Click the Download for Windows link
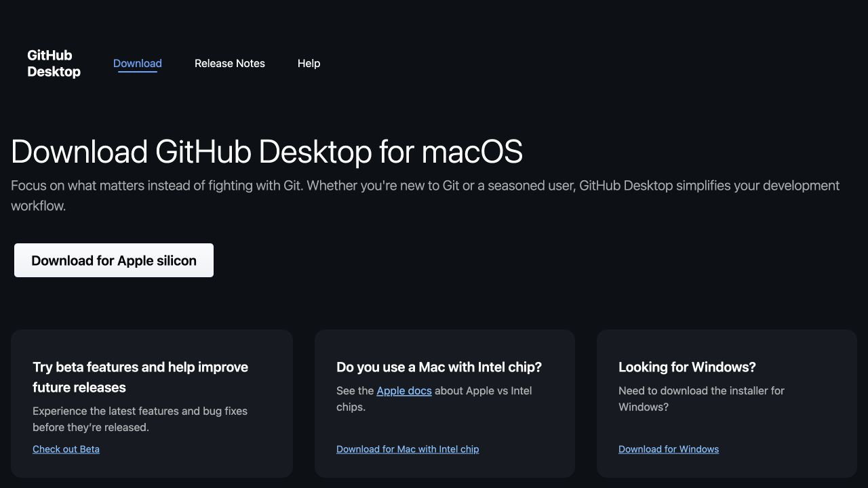Image resolution: width=868 pixels, height=488 pixels. click(669, 449)
